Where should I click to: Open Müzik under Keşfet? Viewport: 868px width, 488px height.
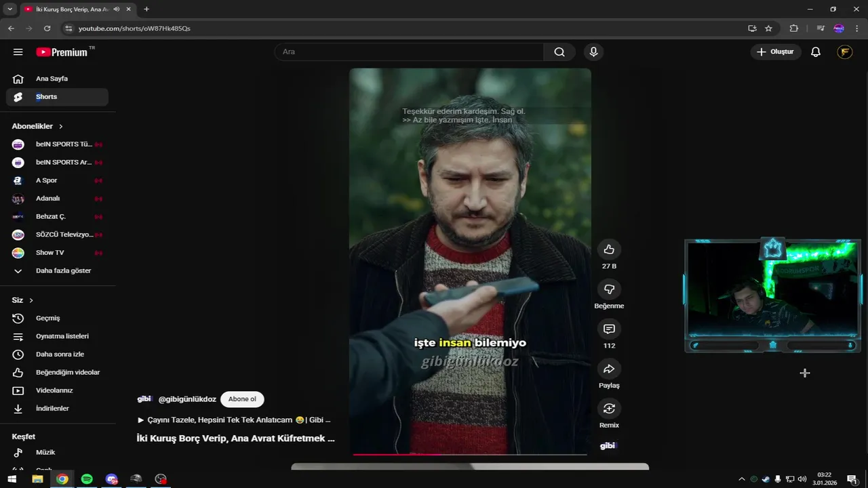(57, 452)
